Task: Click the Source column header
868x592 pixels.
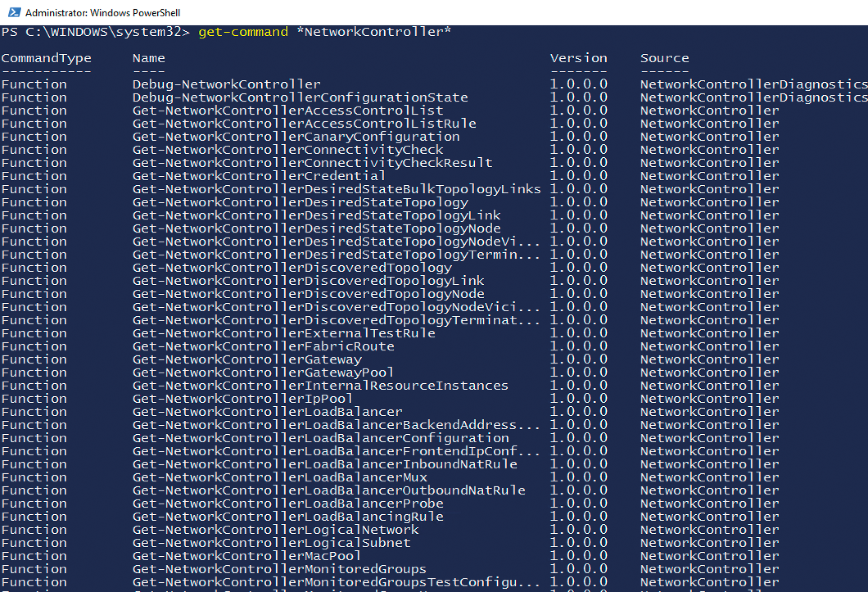Action: 665,58
